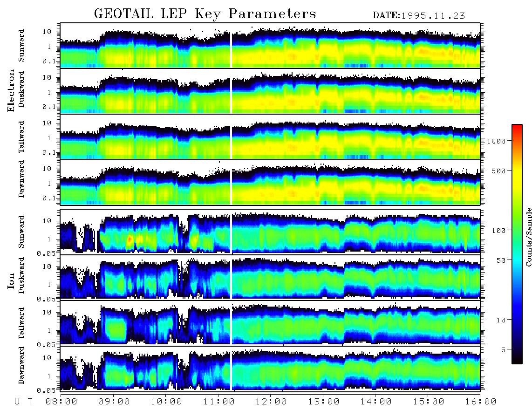Select the DATE:1995.11.23 label
This screenshot has width=532, height=410.
tap(419, 15)
